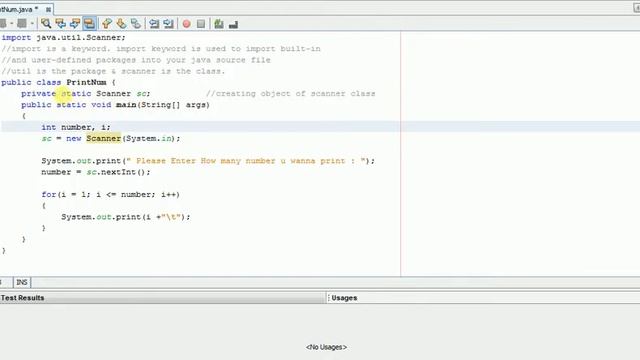Click the highlighted 'Scanner' constructor word
The image size is (640, 360).
pyautogui.click(x=104, y=138)
